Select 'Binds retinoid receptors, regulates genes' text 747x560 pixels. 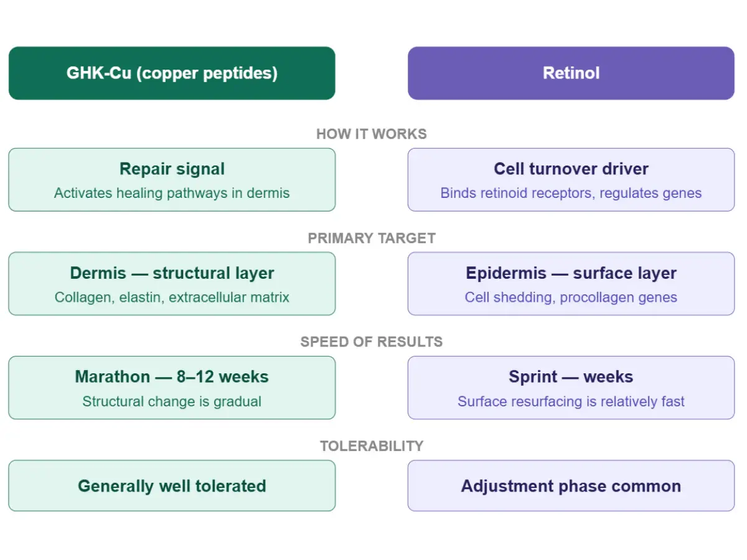coord(571,194)
